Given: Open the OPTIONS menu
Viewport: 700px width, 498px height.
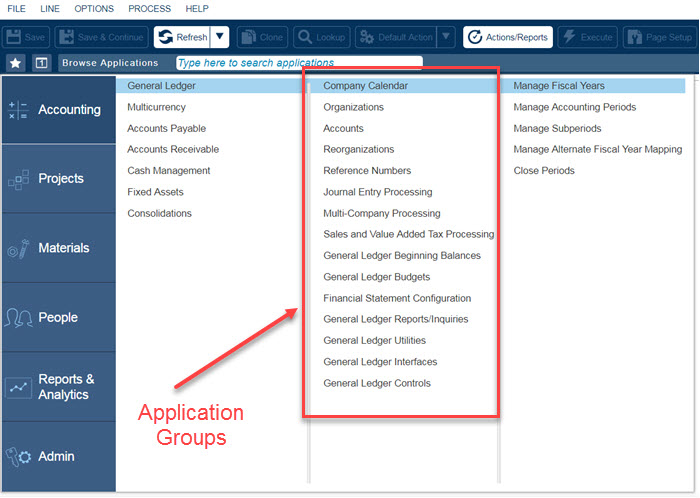Looking at the screenshot, I should click(x=94, y=8).
